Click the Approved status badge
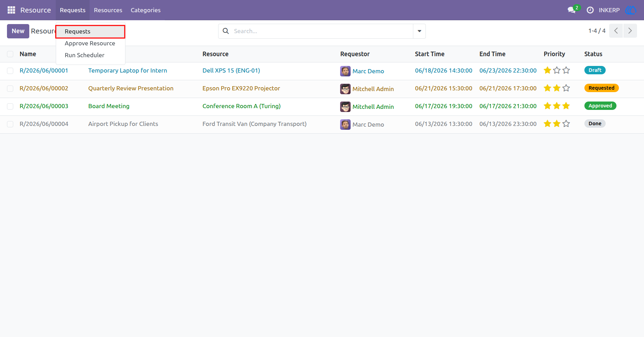Viewport: 644px width, 337px height. point(600,106)
